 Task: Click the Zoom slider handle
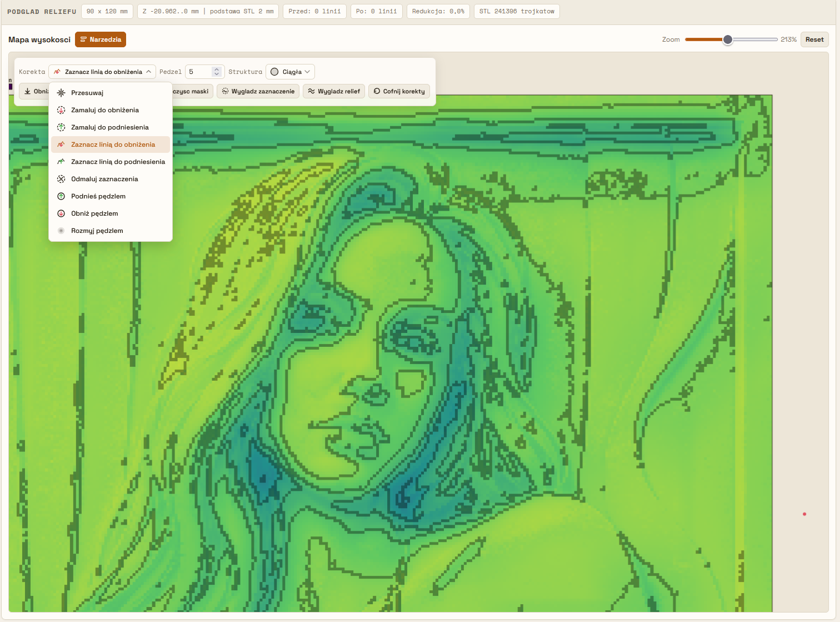point(728,39)
